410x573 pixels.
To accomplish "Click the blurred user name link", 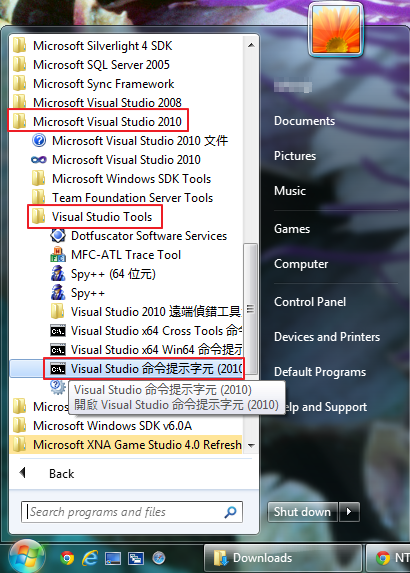I will click(293, 87).
